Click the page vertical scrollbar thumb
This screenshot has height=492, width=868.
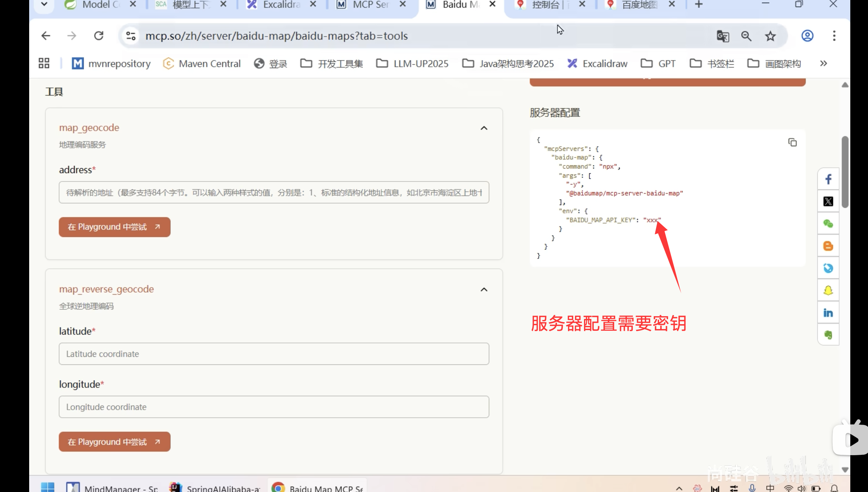(x=845, y=172)
